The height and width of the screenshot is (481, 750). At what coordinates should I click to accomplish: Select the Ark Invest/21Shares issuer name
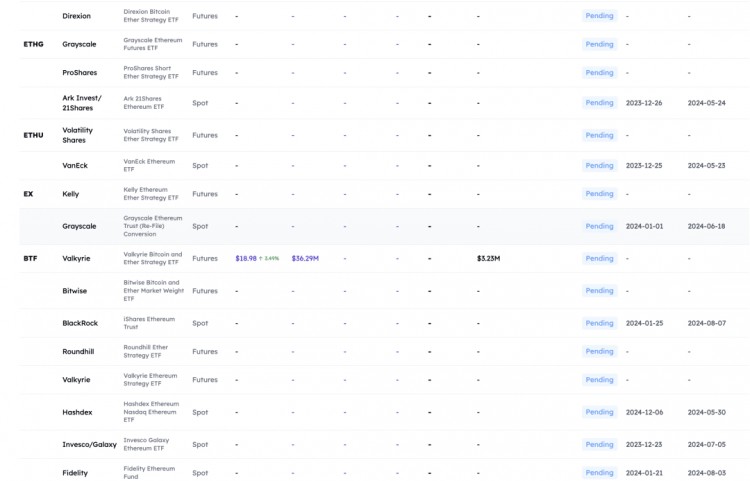[x=82, y=103]
